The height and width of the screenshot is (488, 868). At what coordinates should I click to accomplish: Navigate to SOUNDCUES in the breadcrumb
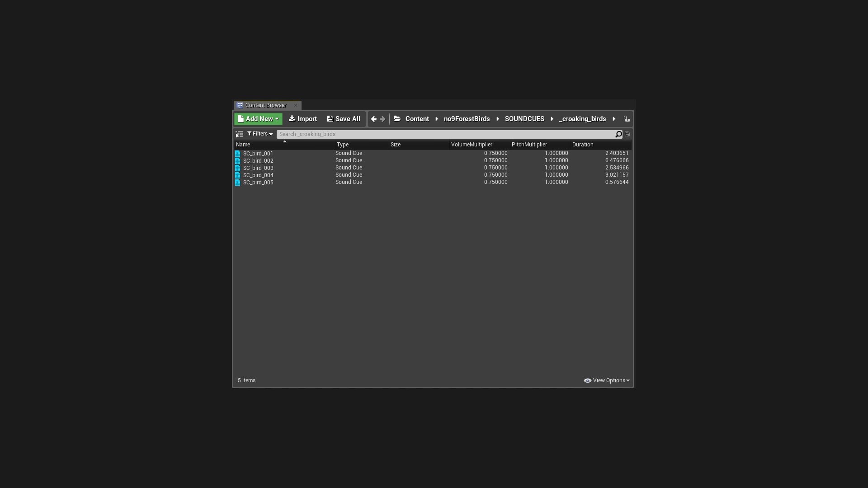click(x=524, y=119)
